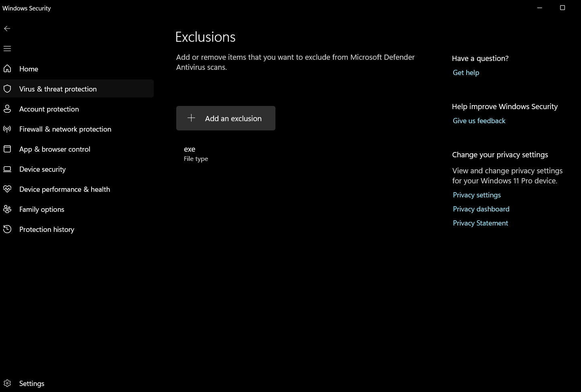Click the Virus & threat protection shield icon
This screenshot has width=581, height=392.
[x=7, y=89]
